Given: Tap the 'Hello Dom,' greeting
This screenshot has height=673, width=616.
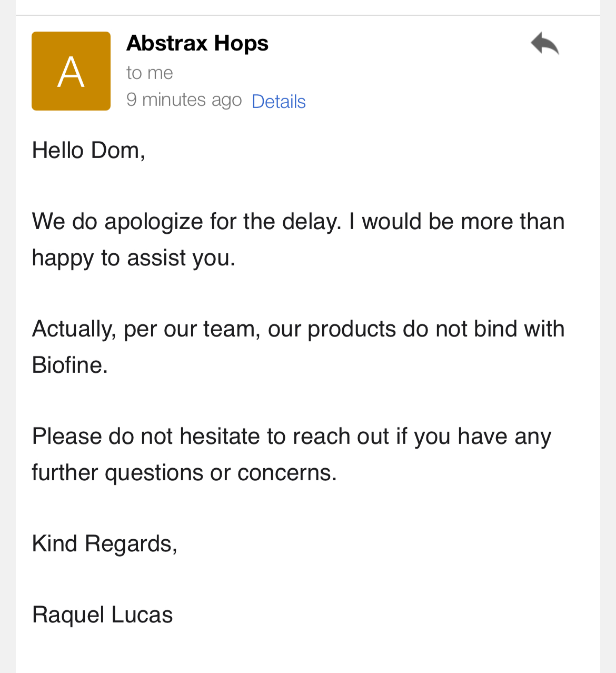Looking at the screenshot, I should (88, 151).
